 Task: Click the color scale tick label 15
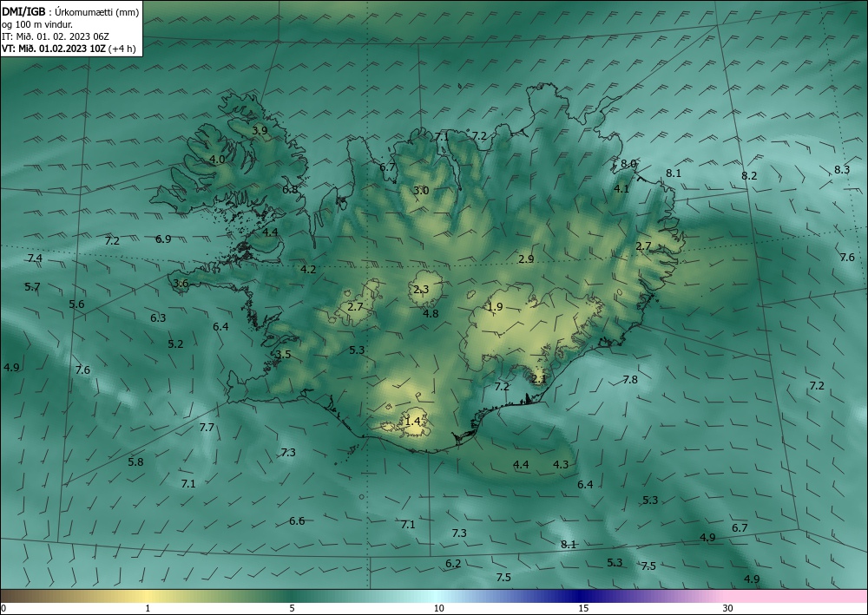pos(583,609)
